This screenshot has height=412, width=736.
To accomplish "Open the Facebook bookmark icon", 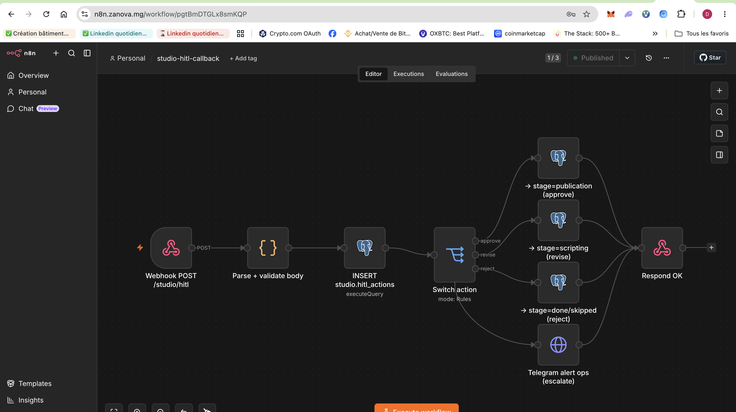I will (332, 33).
